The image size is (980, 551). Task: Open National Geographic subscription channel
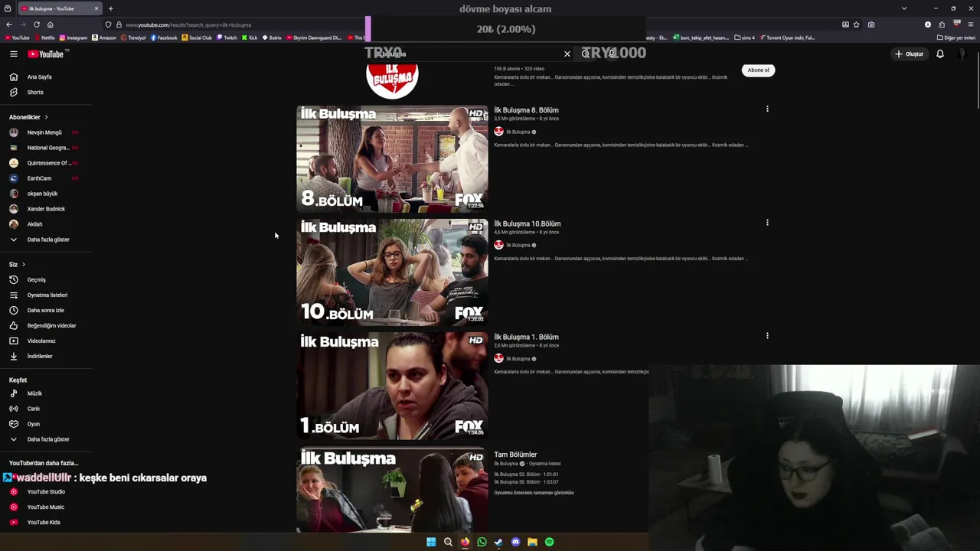click(47, 148)
